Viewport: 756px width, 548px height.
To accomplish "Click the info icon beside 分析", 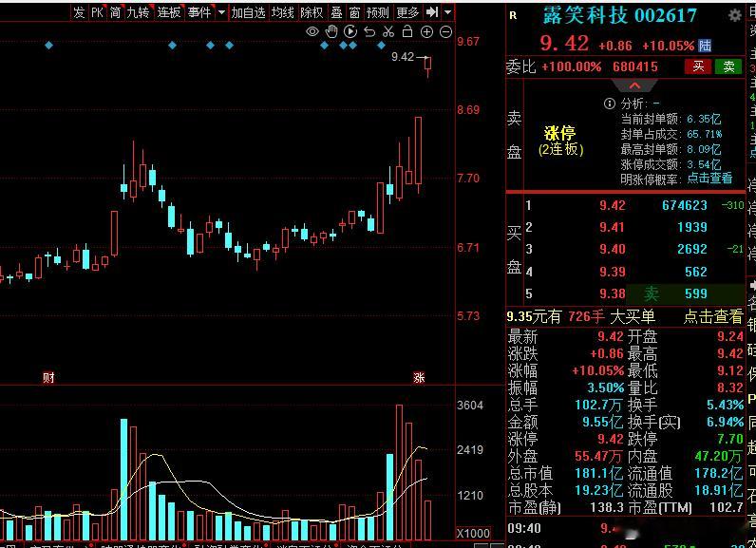I will coord(610,104).
